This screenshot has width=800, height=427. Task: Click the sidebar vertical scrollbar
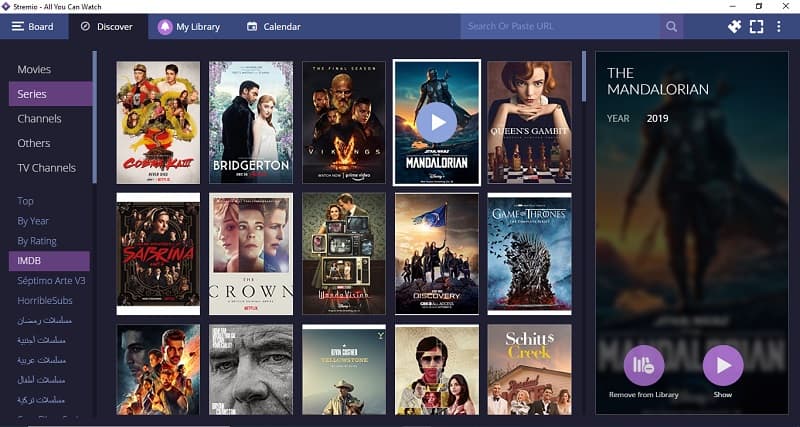pyautogui.click(x=94, y=117)
